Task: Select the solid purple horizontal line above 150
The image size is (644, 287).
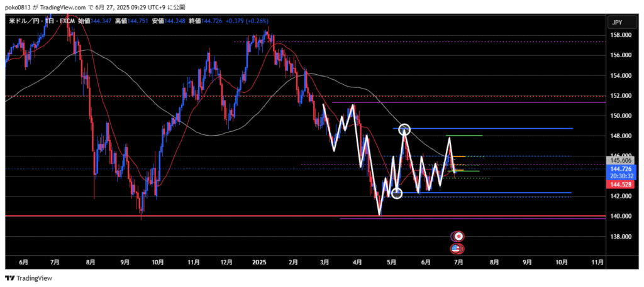Action: [472, 102]
